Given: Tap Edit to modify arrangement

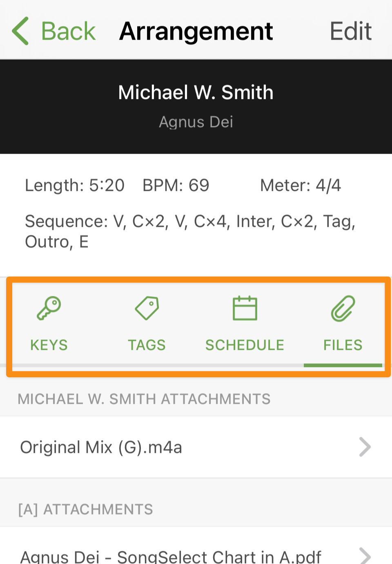Looking at the screenshot, I should 351,31.
